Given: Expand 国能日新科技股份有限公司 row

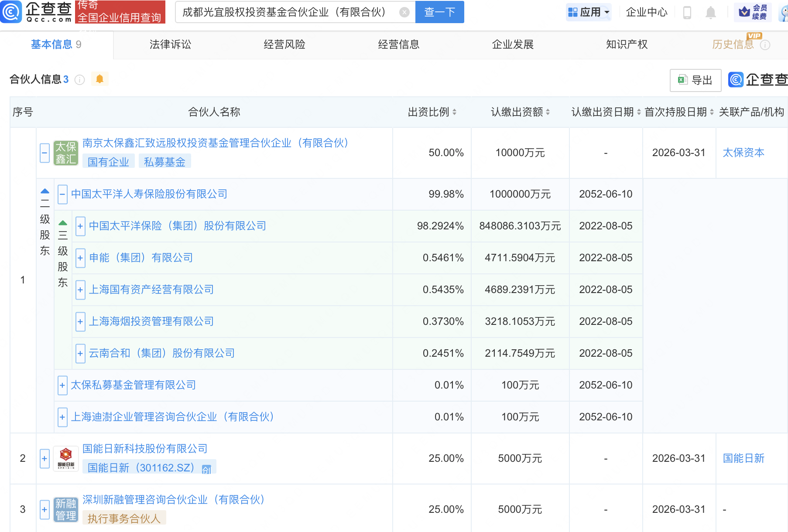Looking at the screenshot, I should coord(45,459).
